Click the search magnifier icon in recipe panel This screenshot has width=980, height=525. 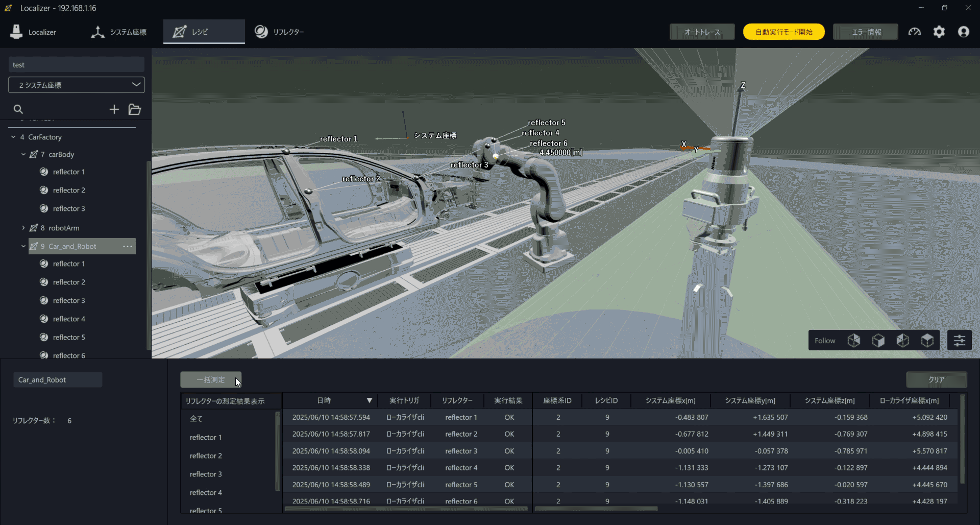[18, 109]
